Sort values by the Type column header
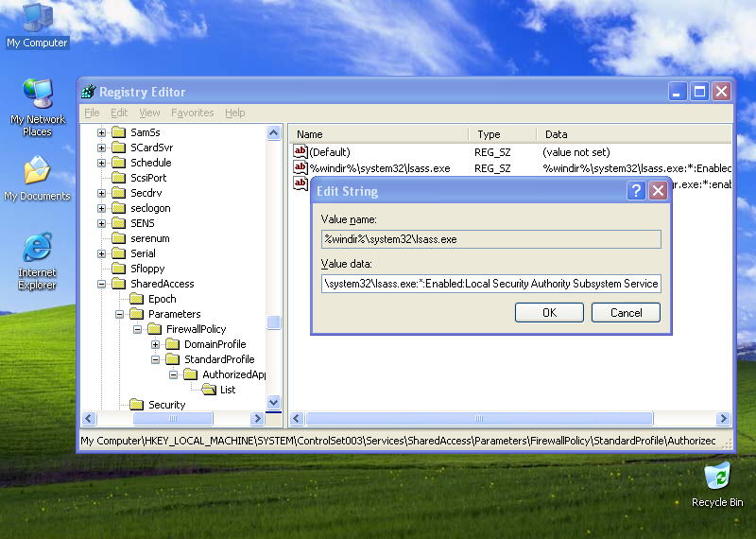Viewport: 756px width, 539px height. click(503, 134)
